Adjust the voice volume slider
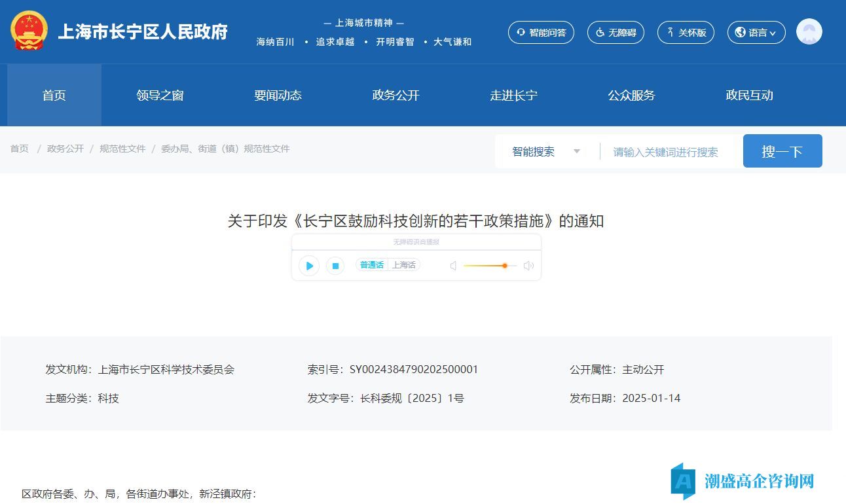 [504, 266]
